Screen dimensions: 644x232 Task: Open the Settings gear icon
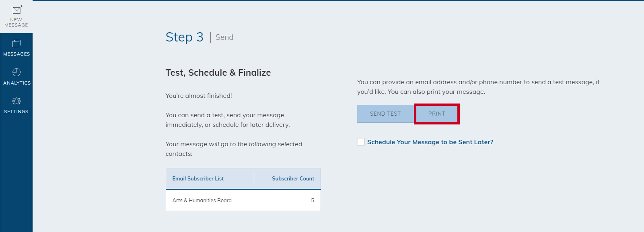tap(16, 101)
